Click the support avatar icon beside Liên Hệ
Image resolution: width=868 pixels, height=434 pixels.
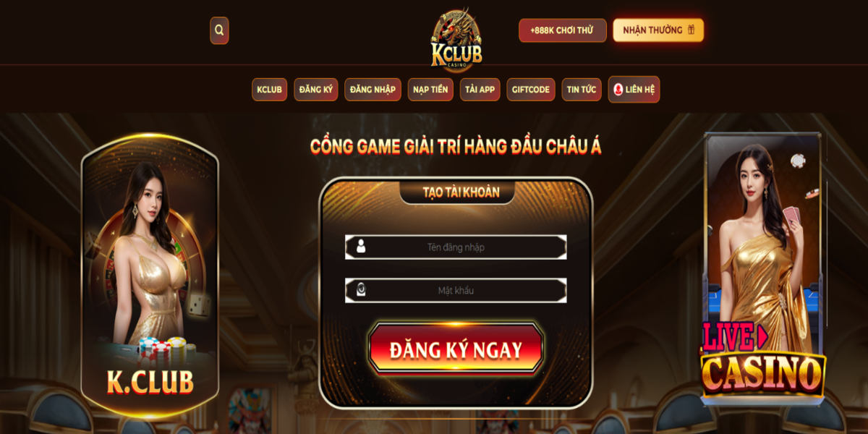point(618,89)
